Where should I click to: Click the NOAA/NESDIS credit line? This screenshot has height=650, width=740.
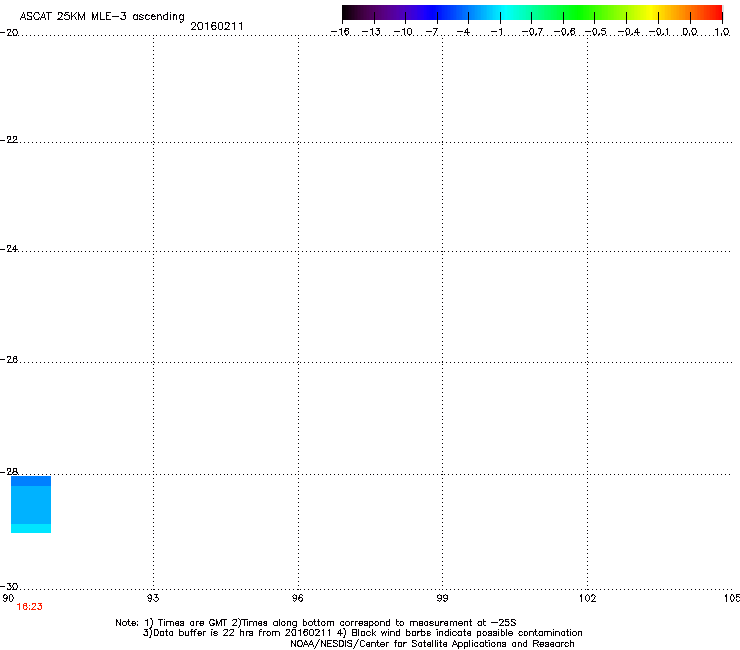(x=432, y=644)
